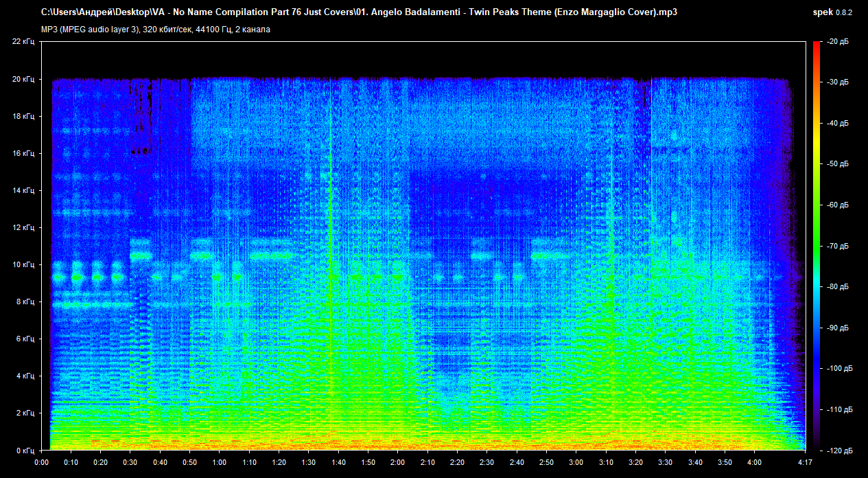Click the blue lower part of the dB color bar
This screenshot has height=478, width=868.
tap(817, 357)
